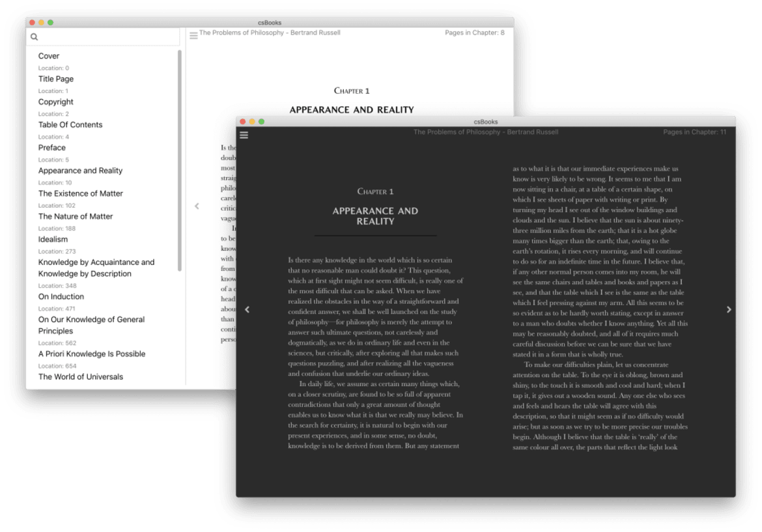This screenshot has height=532, width=762.
Task: Navigate to The Nature of Matter
Action: 76,216
